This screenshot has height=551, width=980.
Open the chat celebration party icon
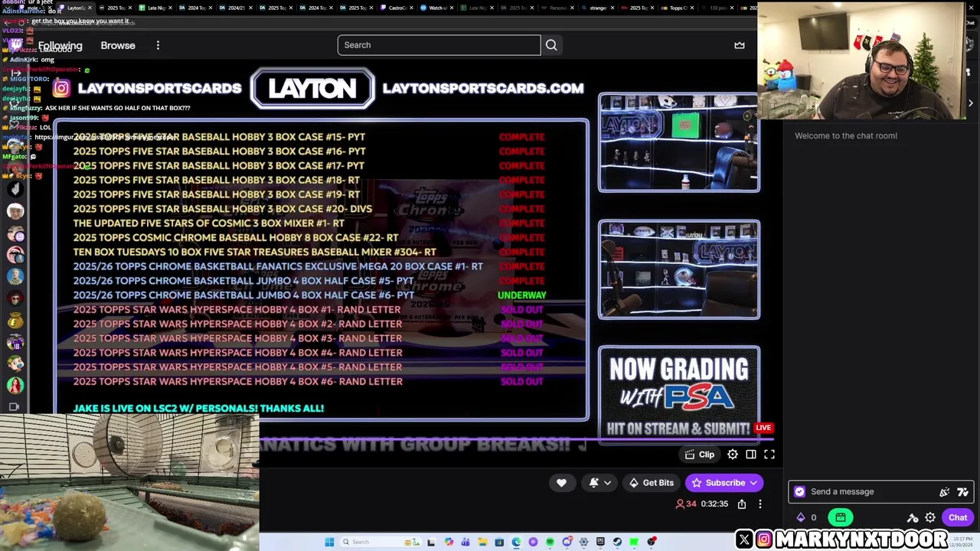click(945, 492)
